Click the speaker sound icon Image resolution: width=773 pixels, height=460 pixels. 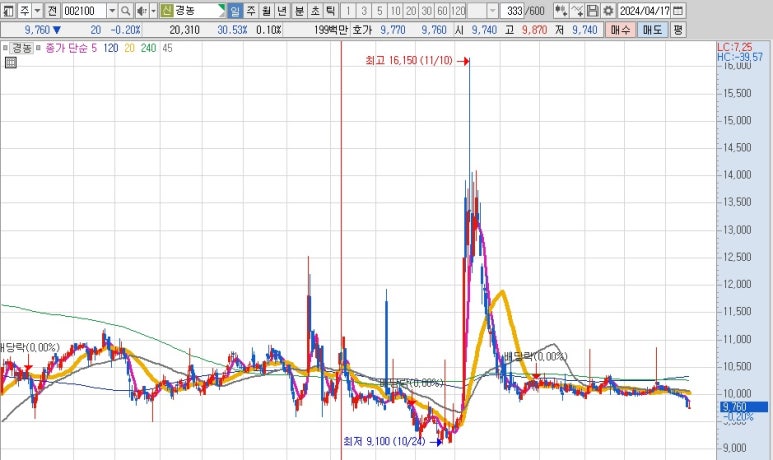(x=141, y=10)
